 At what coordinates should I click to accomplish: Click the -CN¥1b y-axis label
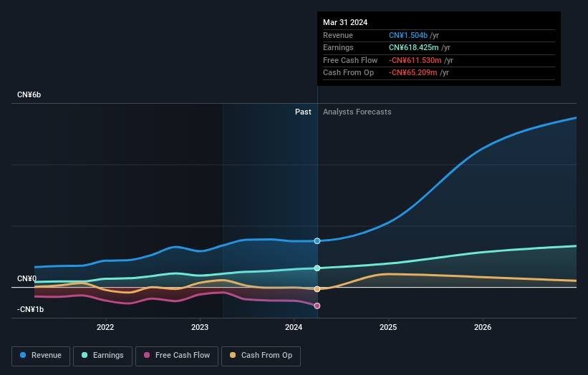click(x=30, y=309)
